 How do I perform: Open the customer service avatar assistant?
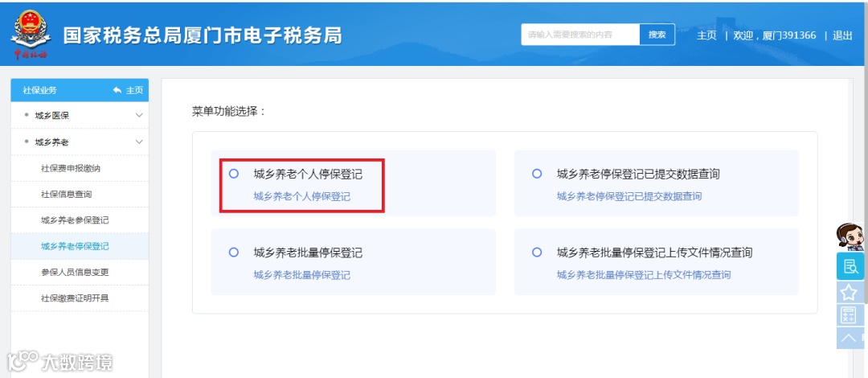(849, 236)
